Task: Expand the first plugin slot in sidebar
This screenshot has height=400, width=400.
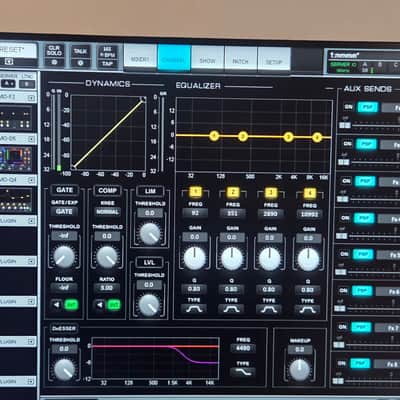Action: coord(31,221)
